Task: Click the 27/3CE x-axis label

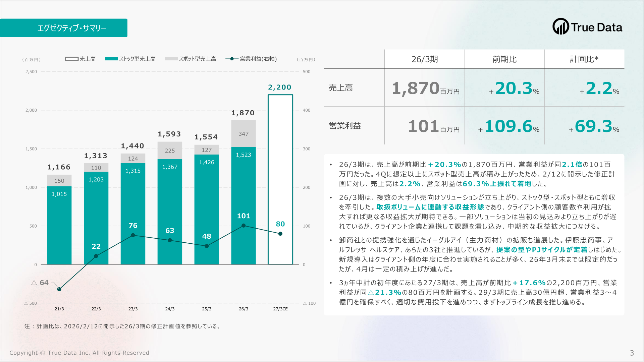Action: point(280,309)
